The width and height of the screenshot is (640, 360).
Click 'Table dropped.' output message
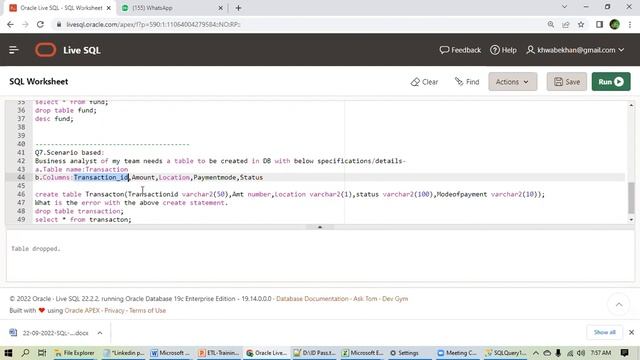pyautogui.click(x=36, y=249)
